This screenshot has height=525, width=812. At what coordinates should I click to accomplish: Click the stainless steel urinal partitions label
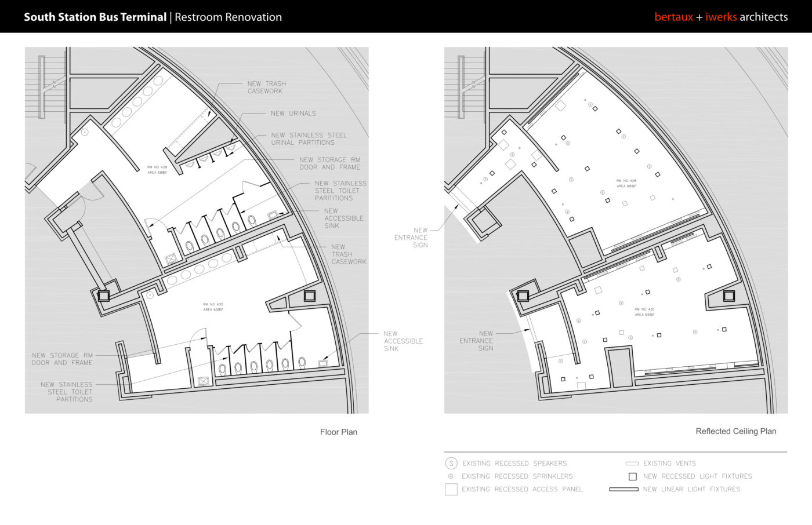coord(309,138)
